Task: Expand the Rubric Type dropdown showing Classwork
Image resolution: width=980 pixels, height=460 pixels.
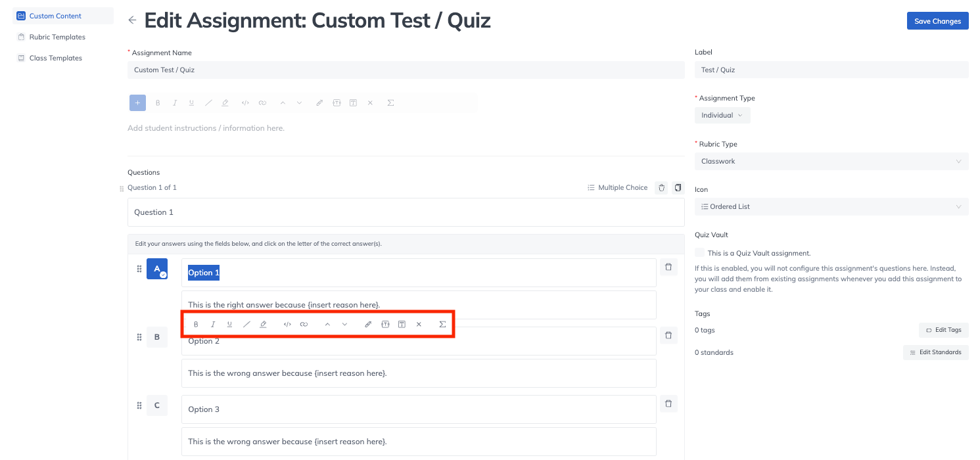Action: (x=831, y=162)
